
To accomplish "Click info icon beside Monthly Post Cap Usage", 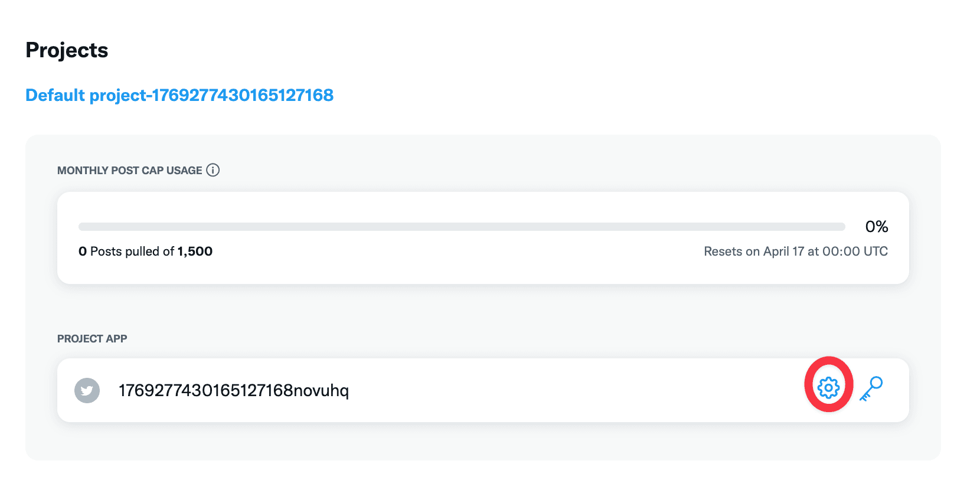I will [213, 170].
